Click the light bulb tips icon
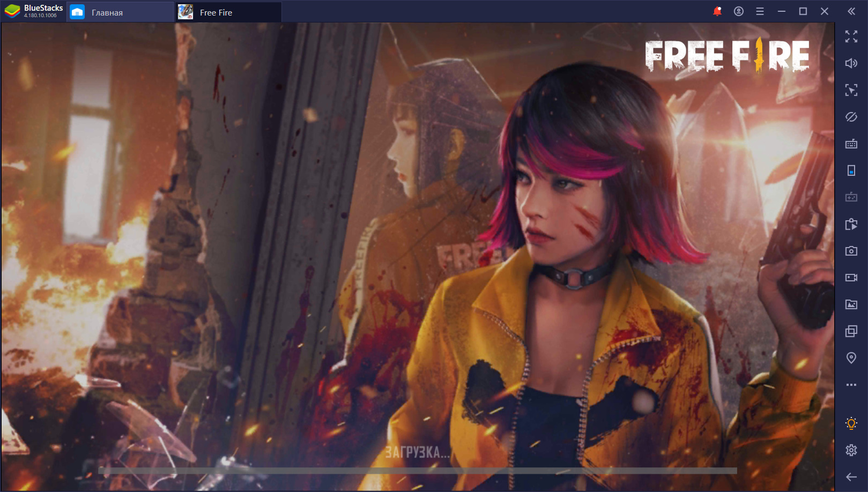The image size is (868, 492). [x=851, y=423]
